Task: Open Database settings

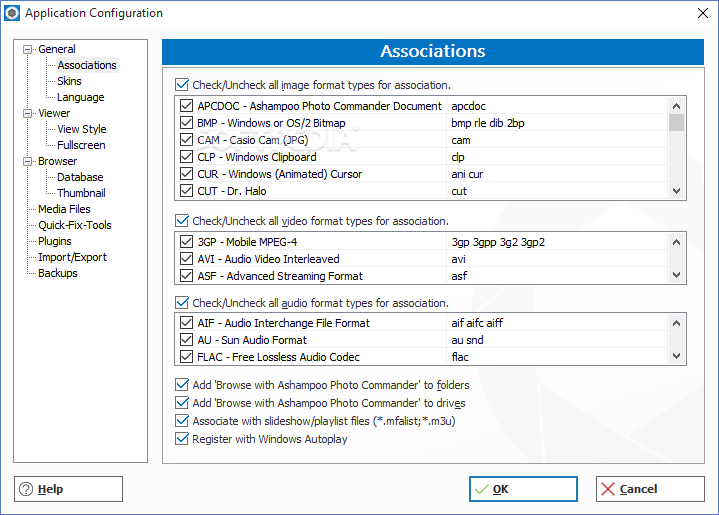Action: pyautogui.click(x=80, y=177)
